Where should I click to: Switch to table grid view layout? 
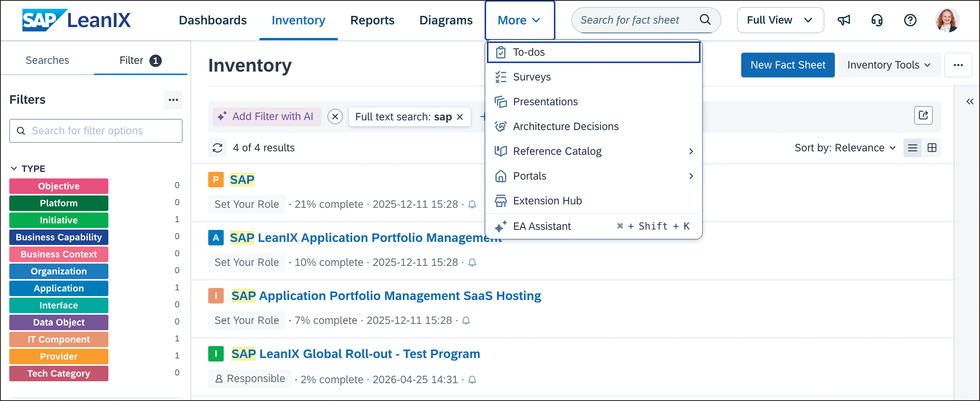coord(932,148)
